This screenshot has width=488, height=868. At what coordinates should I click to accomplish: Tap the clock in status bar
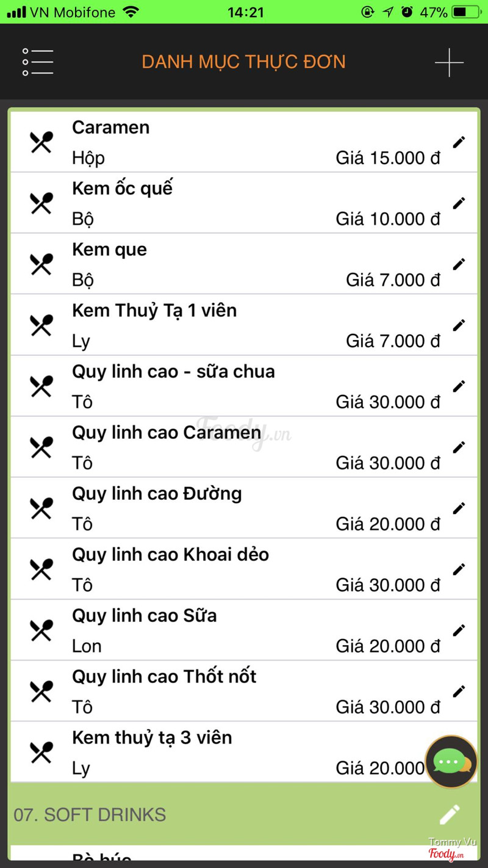(x=245, y=12)
